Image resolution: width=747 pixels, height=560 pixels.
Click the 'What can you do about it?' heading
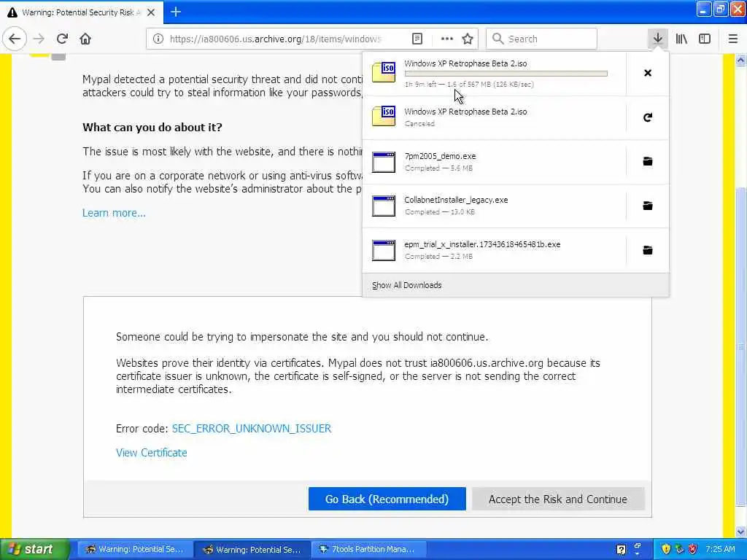coord(152,127)
